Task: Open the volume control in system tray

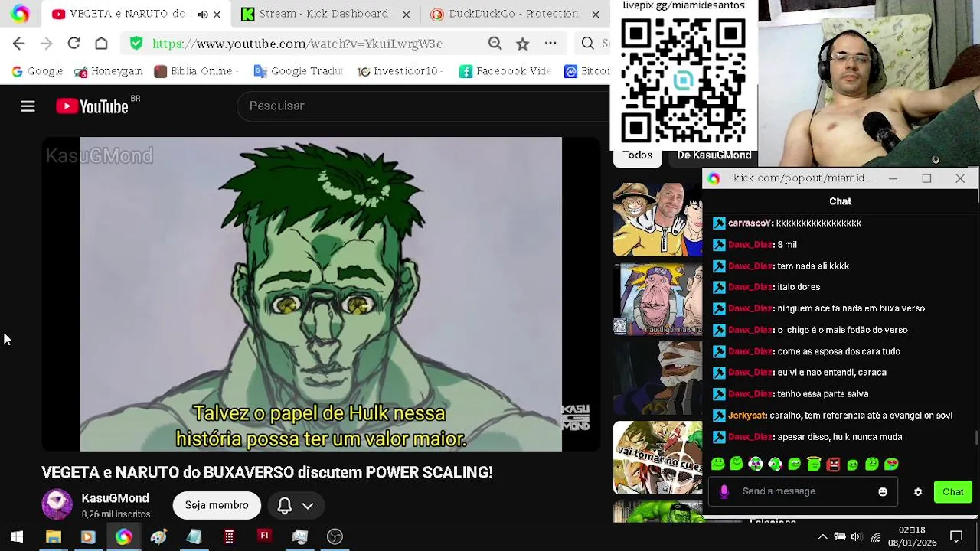Action: (856, 536)
